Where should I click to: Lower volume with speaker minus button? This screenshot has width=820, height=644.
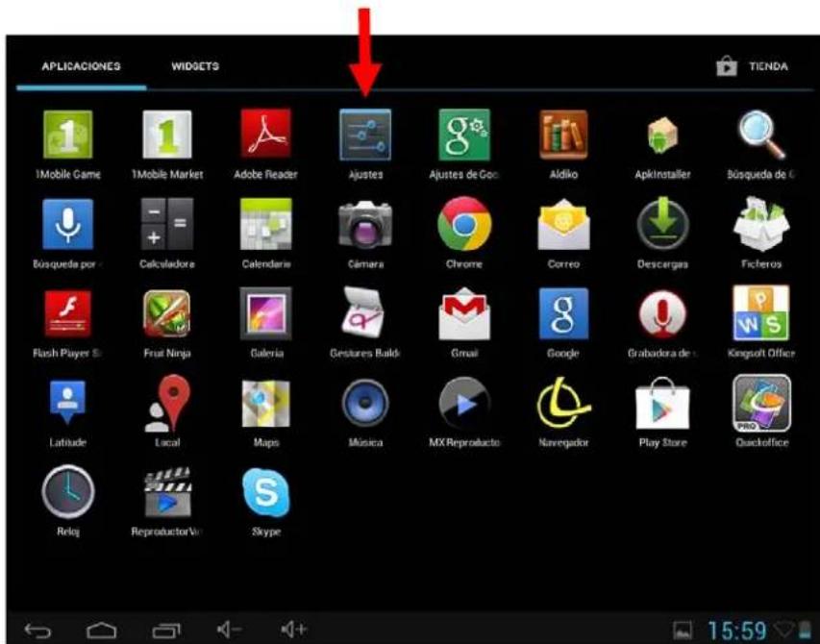(x=229, y=630)
